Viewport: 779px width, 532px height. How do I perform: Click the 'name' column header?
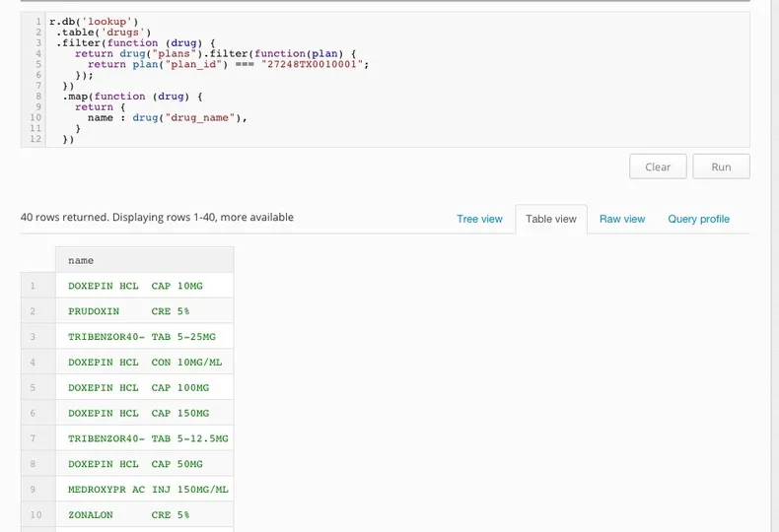click(145, 260)
